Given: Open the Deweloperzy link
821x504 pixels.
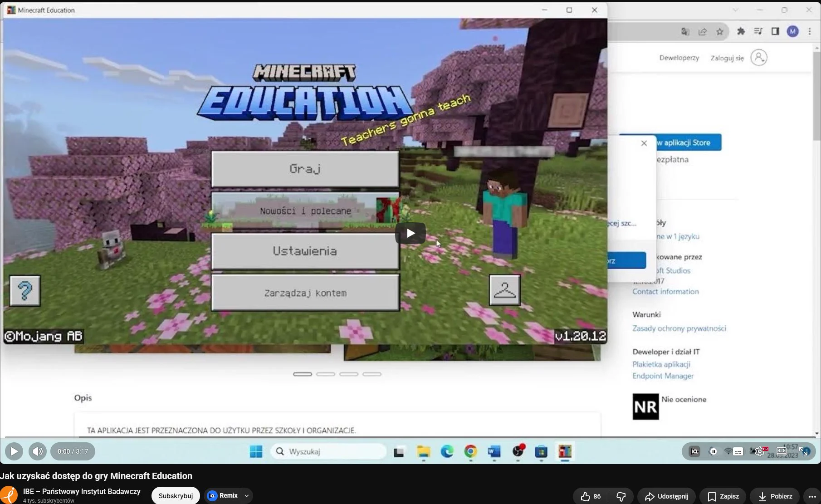Looking at the screenshot, I should (679, 58).
